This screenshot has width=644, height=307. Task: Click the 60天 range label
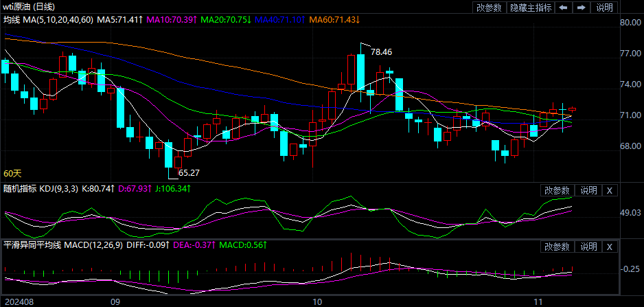tap(12, 173)
